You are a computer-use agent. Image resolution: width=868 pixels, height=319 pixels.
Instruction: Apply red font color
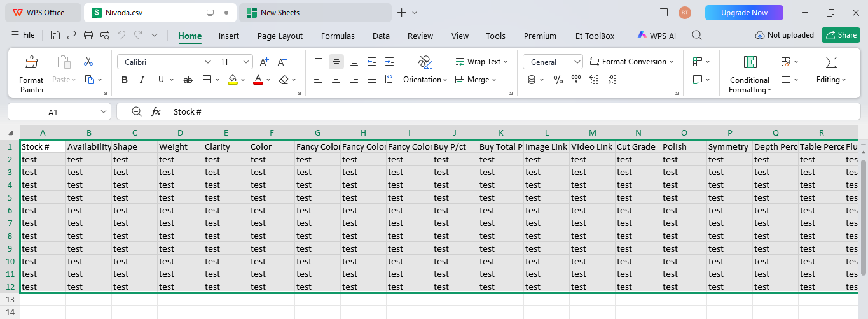tap(258, 80)
